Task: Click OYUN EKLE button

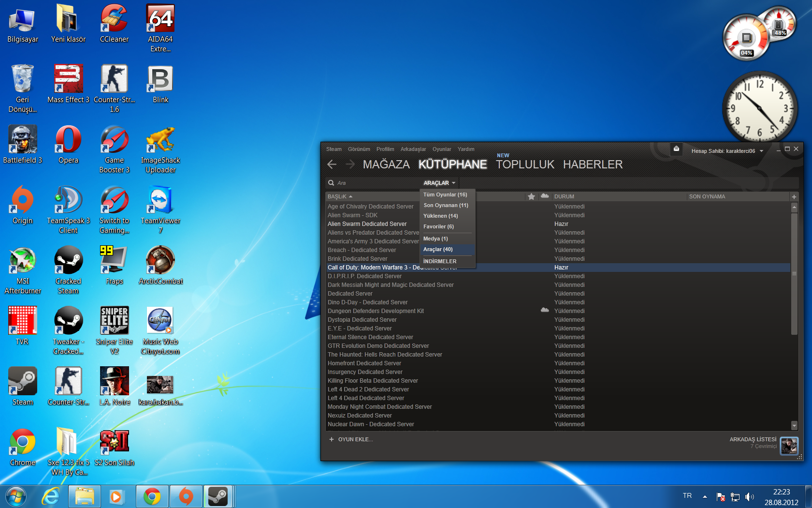Action: 351,439
